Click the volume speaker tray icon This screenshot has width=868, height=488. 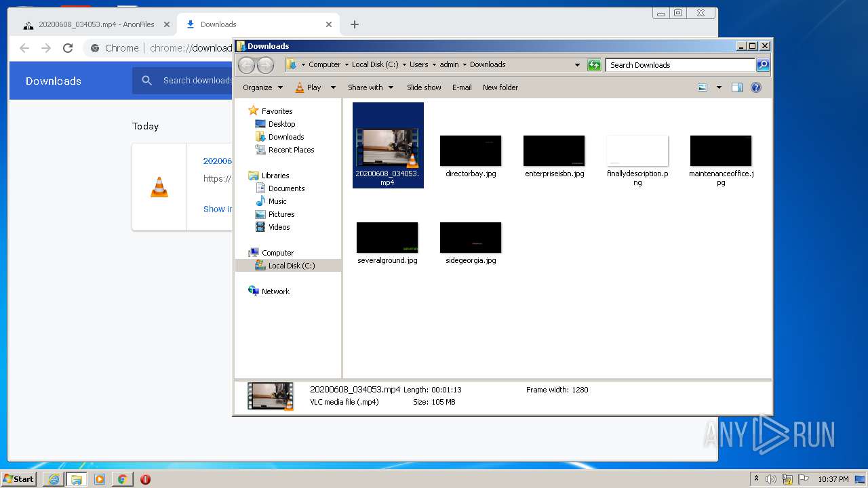771,479
